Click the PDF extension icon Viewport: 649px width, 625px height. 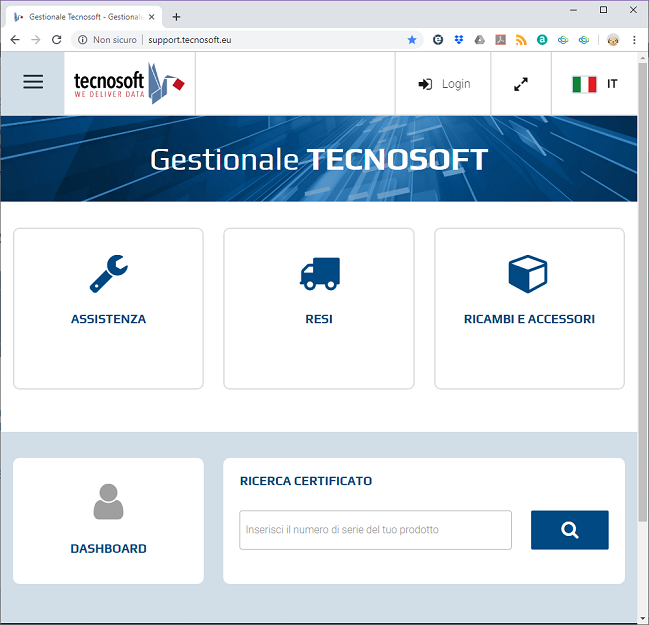500,40
